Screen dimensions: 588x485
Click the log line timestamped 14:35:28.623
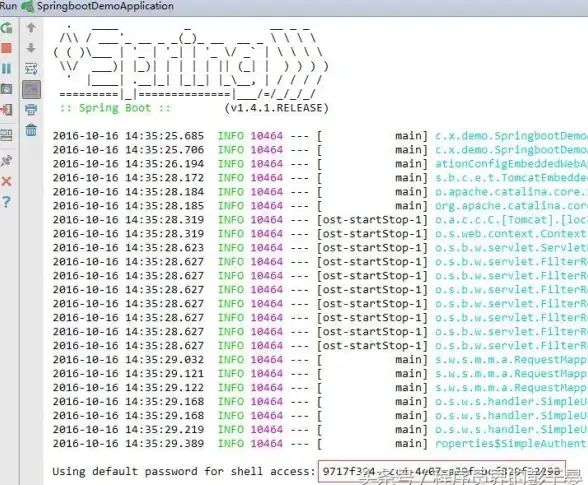320,248
